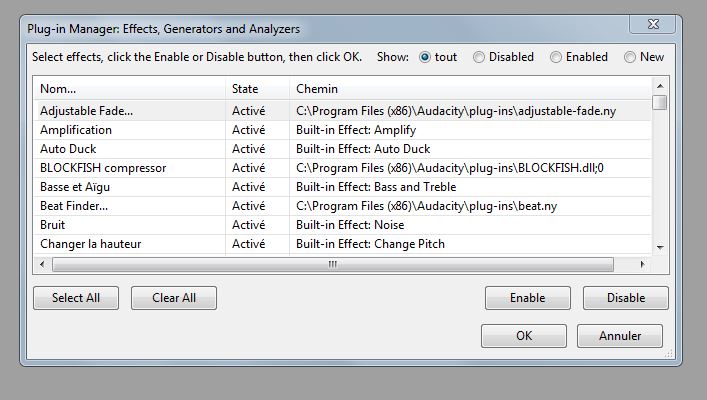Viewport: 707px width, 400px height.
Task: Cancel with the Annuler button
Action: (620, 336)
